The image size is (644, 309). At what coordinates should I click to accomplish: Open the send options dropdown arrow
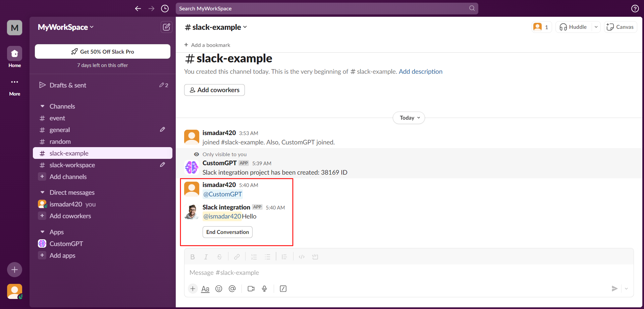point(626,289)
